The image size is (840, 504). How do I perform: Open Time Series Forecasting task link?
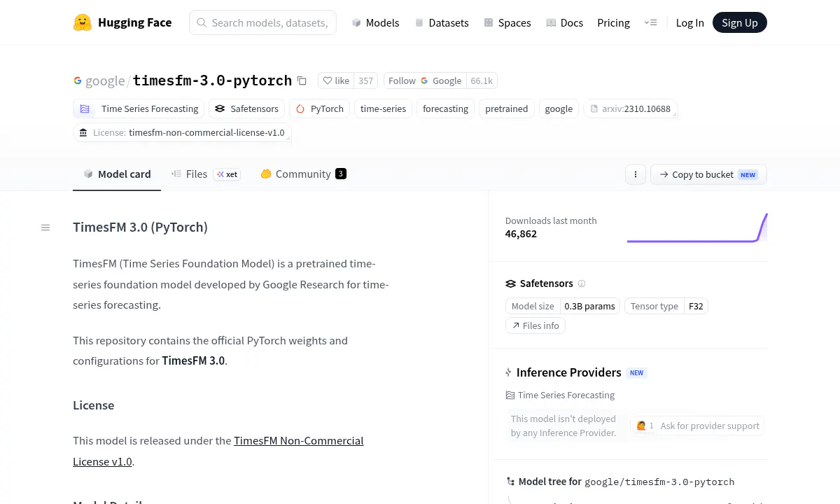pos(560,395)
